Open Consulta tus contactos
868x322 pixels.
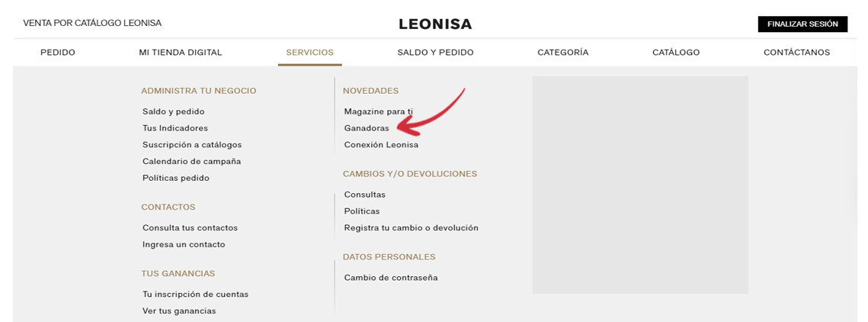click(x=190, y=228)
